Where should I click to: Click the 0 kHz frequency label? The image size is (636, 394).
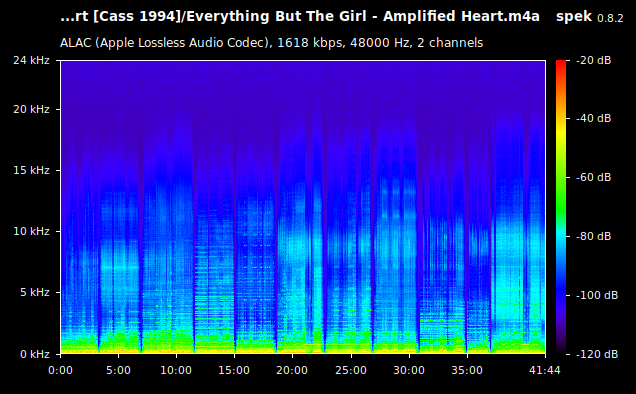[x=34, y=354]
